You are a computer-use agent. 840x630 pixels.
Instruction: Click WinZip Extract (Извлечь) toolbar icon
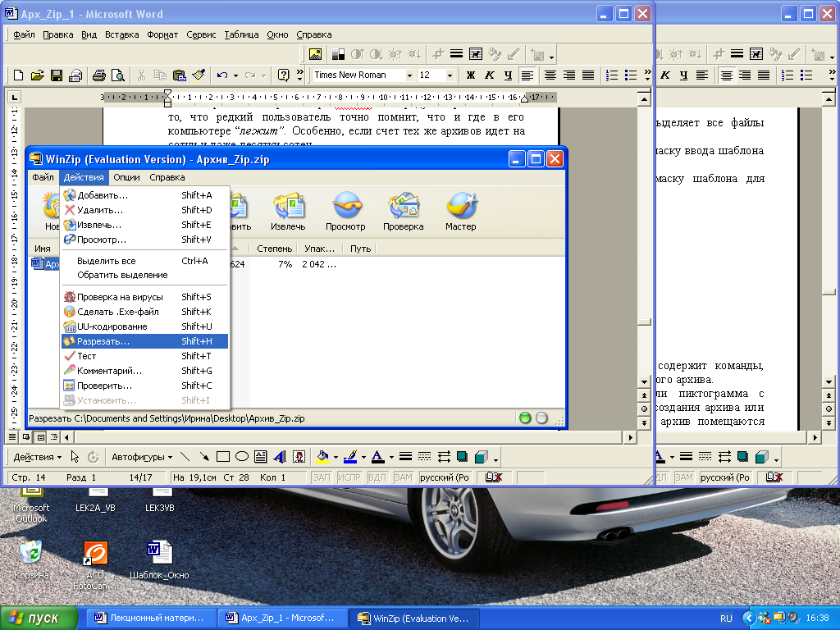(x=288, y=212)
